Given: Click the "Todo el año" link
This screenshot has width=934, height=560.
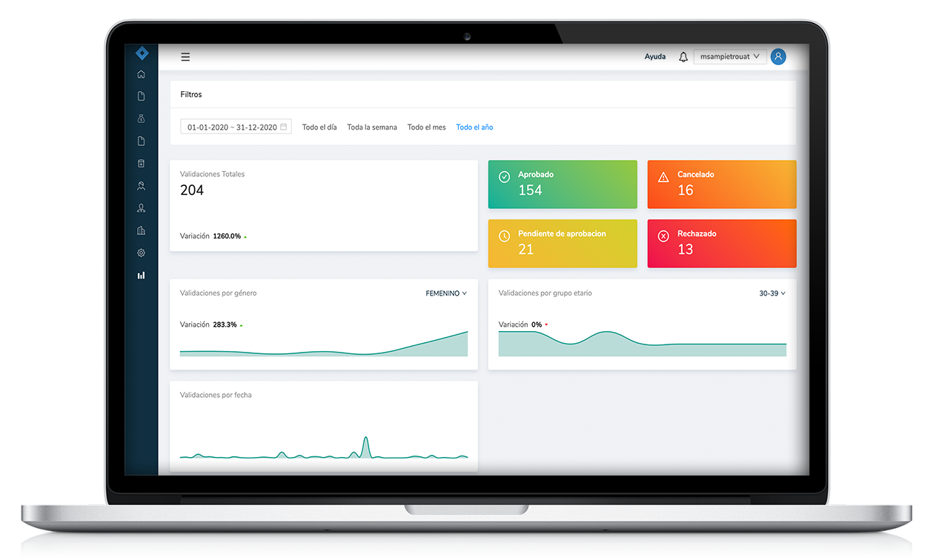Looking at the screenshot, I should pyautogui.click(x=474, y=127).
